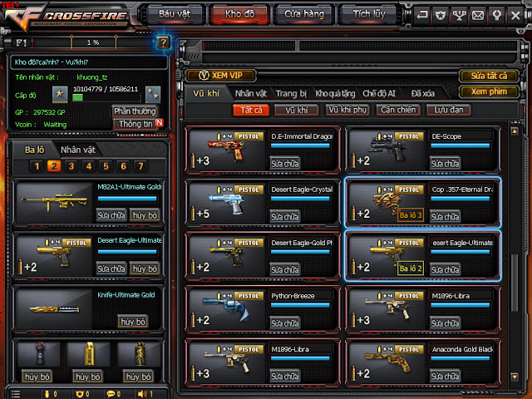Click hủy bỏ for Knife-Ultimate Gold
The height and width of the screenshot is (399, 532).
[x=133, y=322]
